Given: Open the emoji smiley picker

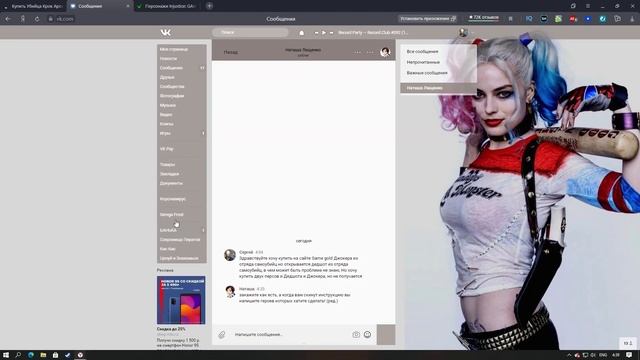Looking at the screenshot, I should (x=367, y=334).
